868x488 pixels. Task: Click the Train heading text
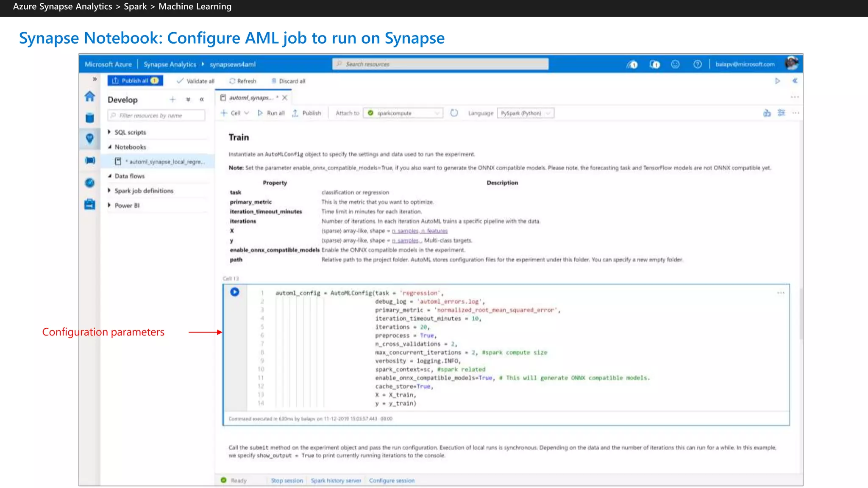[239, 137]
